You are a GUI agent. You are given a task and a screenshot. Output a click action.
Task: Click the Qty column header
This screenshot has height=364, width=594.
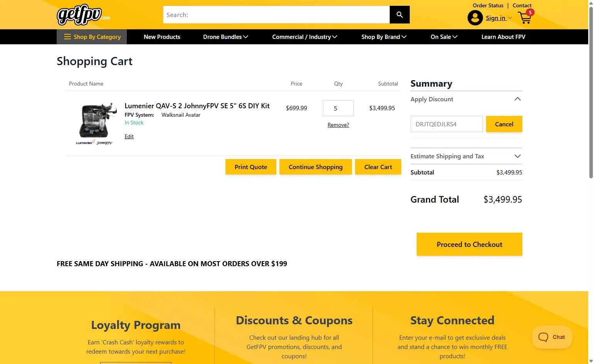coord(338,84)
